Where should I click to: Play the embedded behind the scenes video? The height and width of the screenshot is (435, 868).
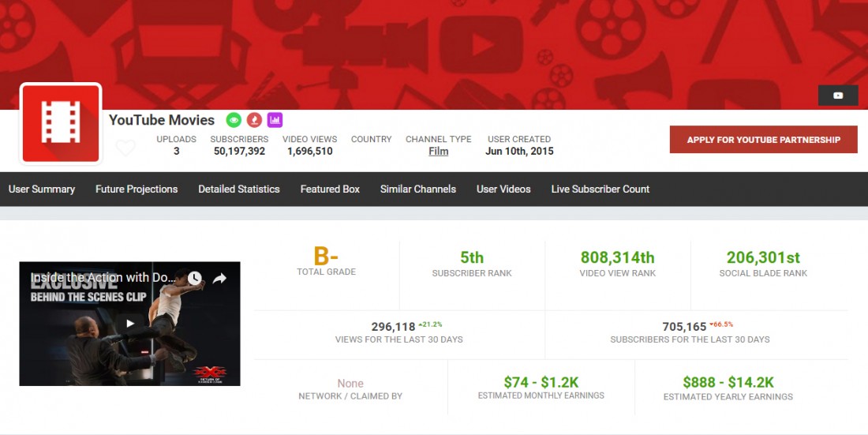(x=130, y=324)
